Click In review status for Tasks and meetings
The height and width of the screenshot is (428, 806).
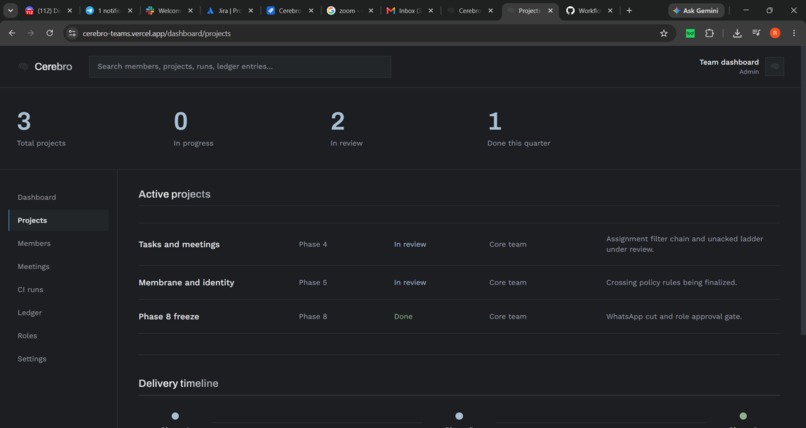(x=410, y=245)
